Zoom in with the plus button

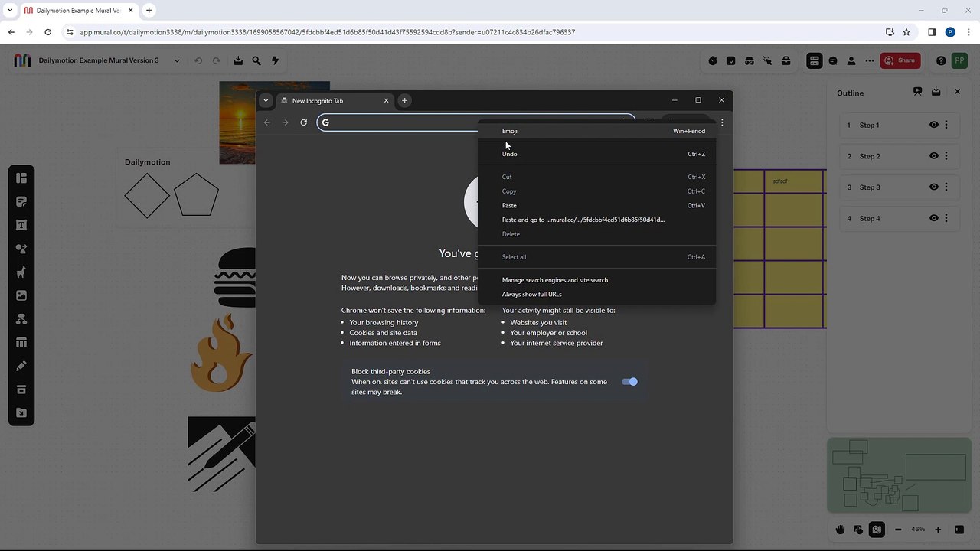(x=938, y=530)
